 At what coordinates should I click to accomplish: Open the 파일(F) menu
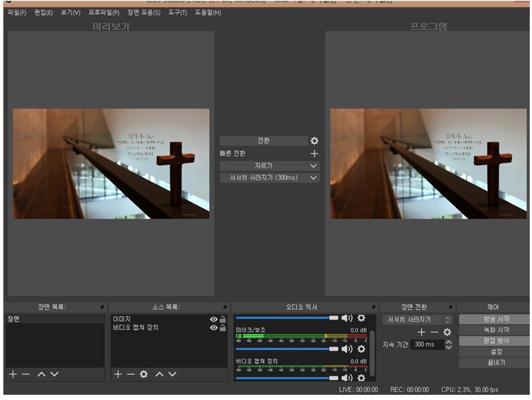[16, 13]
